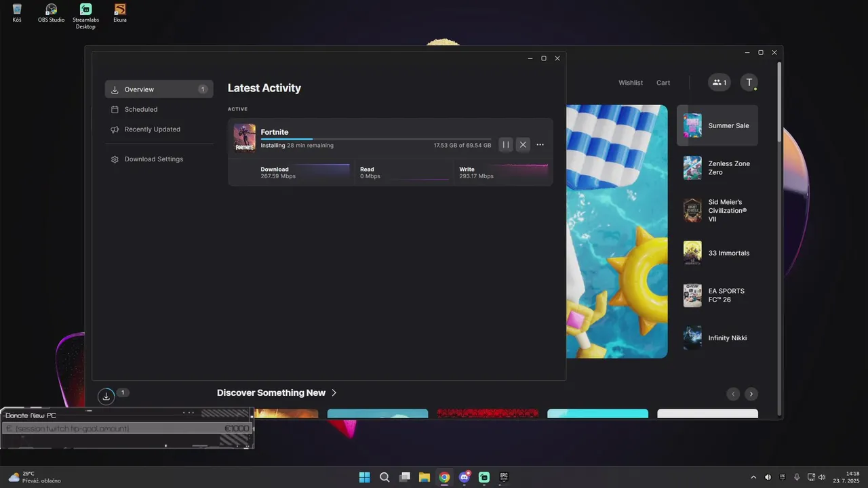Click the microphone tray icon
This screenshot has height=488, width=868.
tap(797, 477)
